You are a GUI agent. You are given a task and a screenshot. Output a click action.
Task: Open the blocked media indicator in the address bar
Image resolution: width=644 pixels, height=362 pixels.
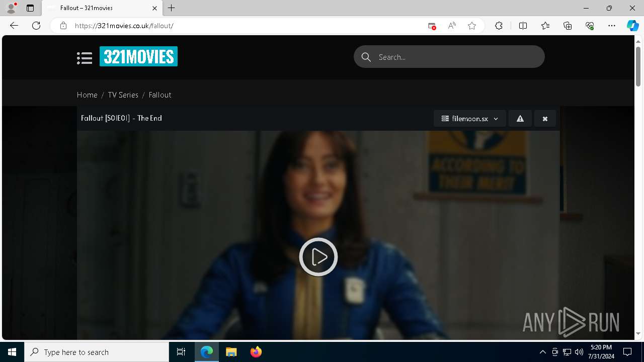(432, 26)
